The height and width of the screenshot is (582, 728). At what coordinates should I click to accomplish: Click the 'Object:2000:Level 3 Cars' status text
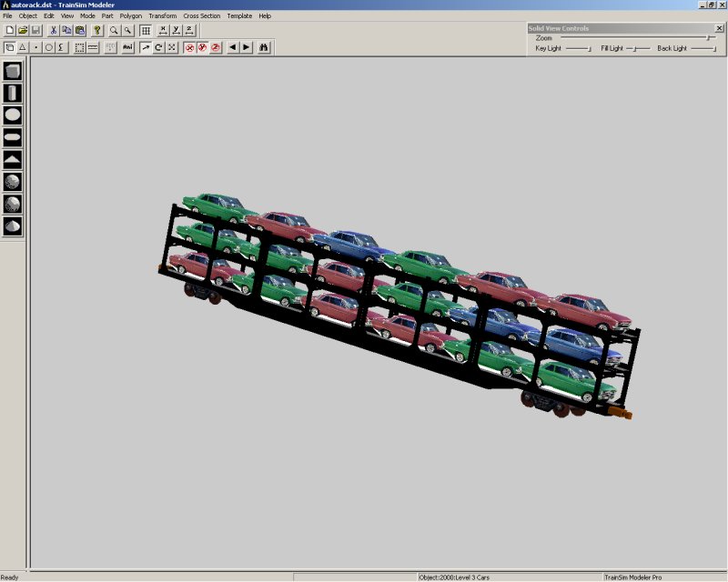tap(454, 577)
